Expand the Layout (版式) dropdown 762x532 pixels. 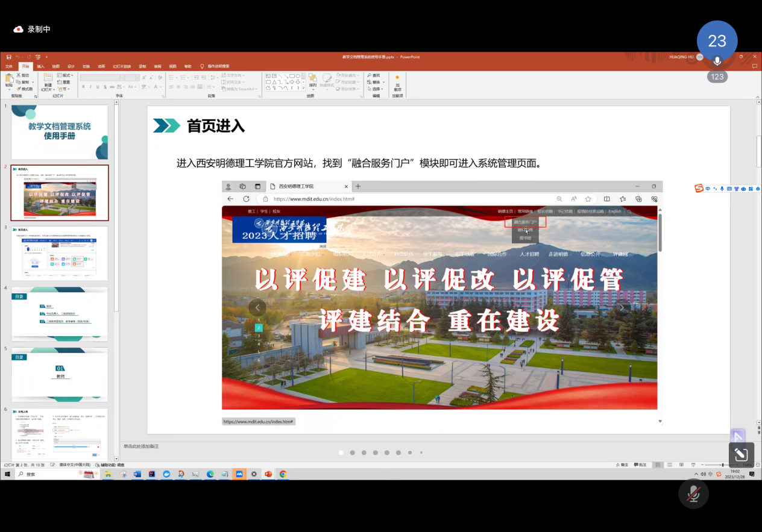click(65, 75)
